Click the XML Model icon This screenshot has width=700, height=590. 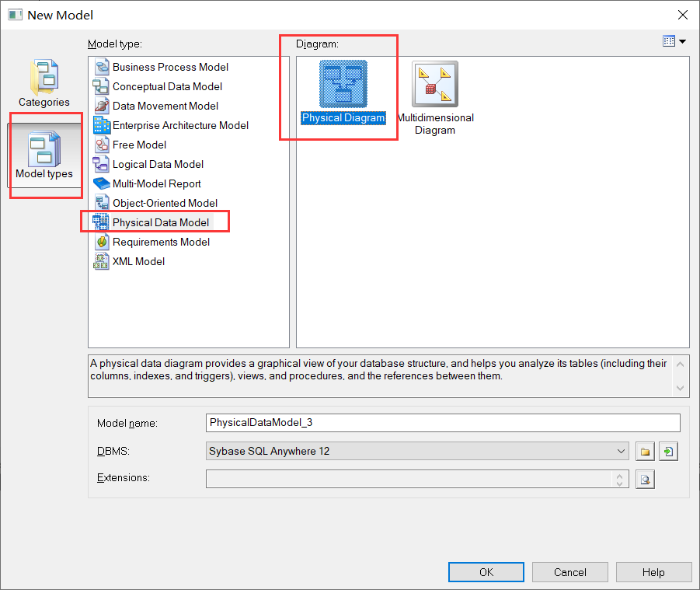tap(100, 261)
